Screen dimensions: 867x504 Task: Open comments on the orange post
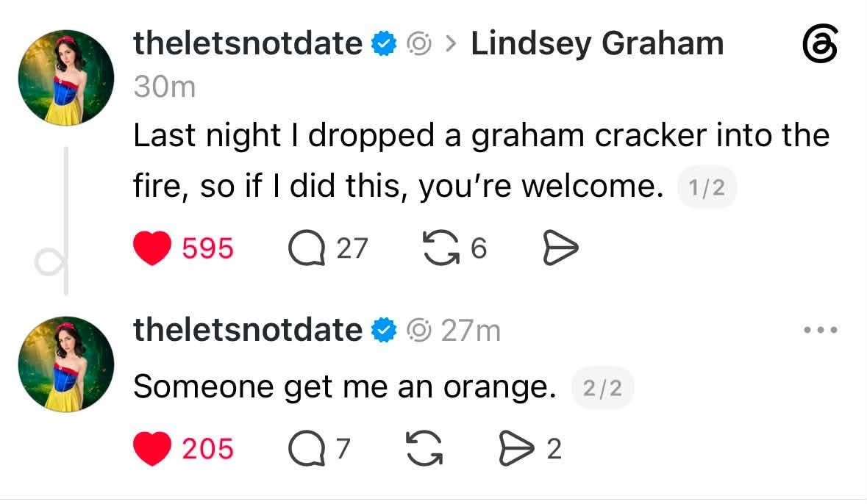click(x=307, y=448)
